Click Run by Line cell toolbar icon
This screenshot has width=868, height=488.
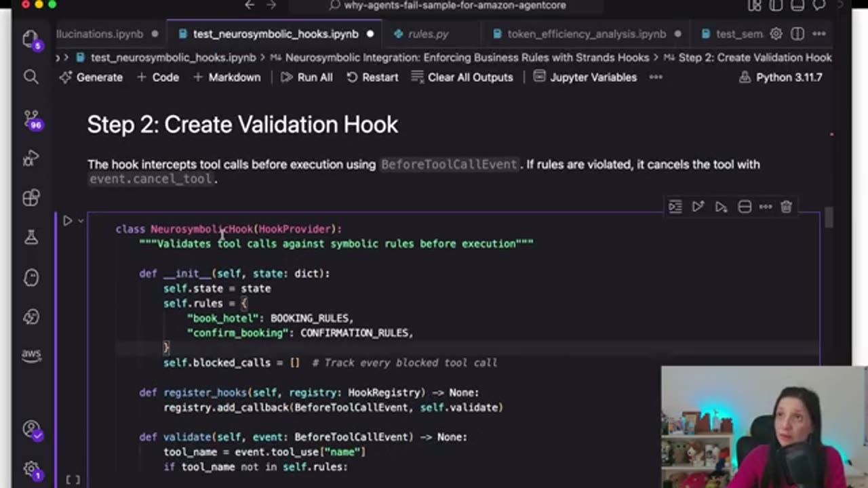pos(675,207)
